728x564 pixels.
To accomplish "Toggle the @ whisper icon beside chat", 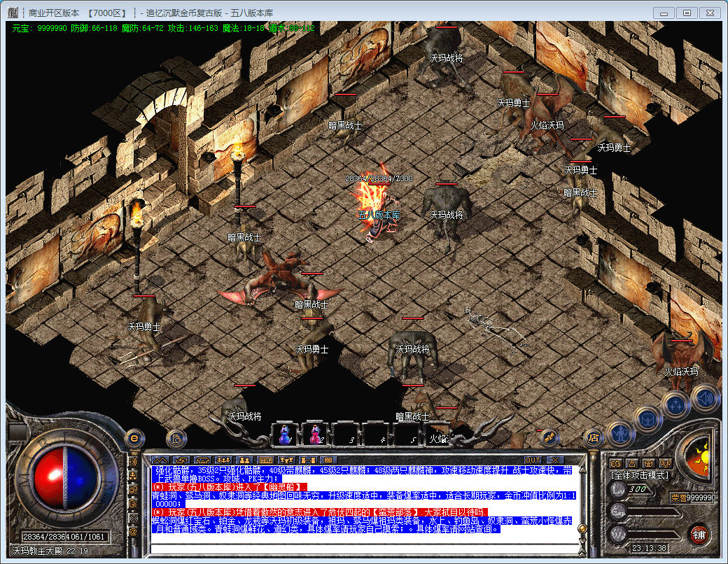I will 133,532.
